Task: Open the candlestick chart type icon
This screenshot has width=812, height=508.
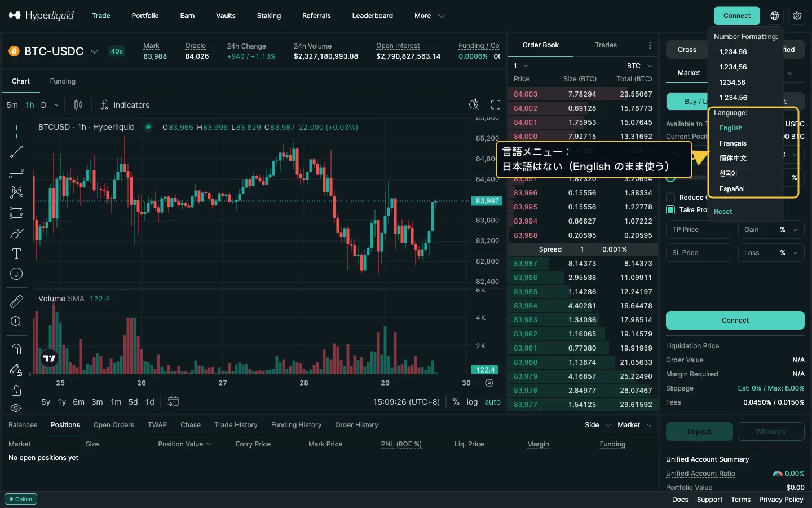Action: 78,105
